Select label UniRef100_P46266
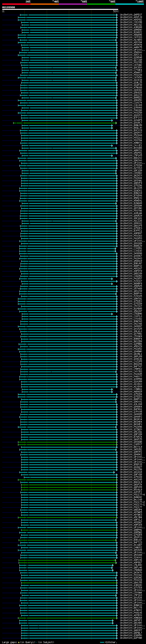 click(x=131, y=110)
